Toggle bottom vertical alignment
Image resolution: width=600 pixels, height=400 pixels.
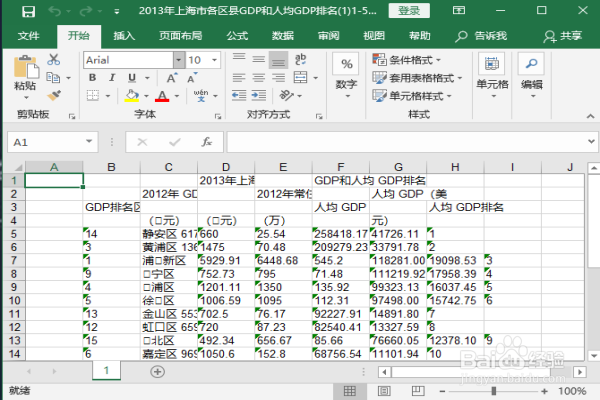278,60
